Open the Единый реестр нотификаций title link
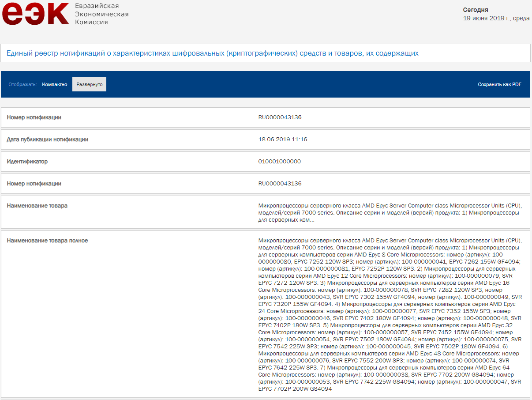Image resolution: width=532 pixels, height=400 pixels. pyautogui.click(x=212, y=53)
